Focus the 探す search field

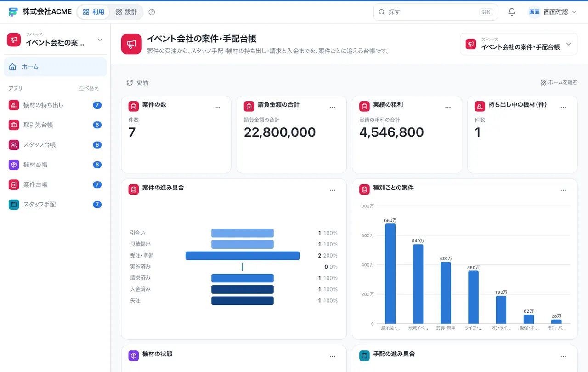pos(435,12)
